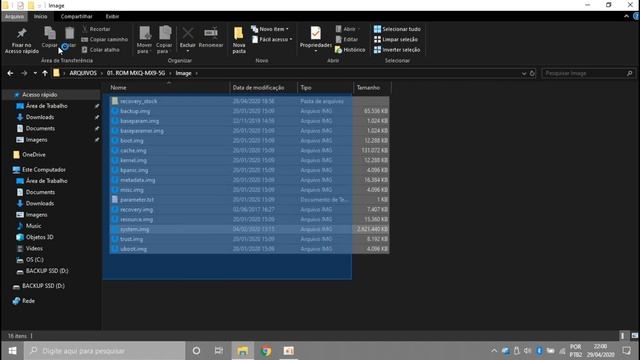Select the system.img file
640x360 pixels.
pos(249,229)
